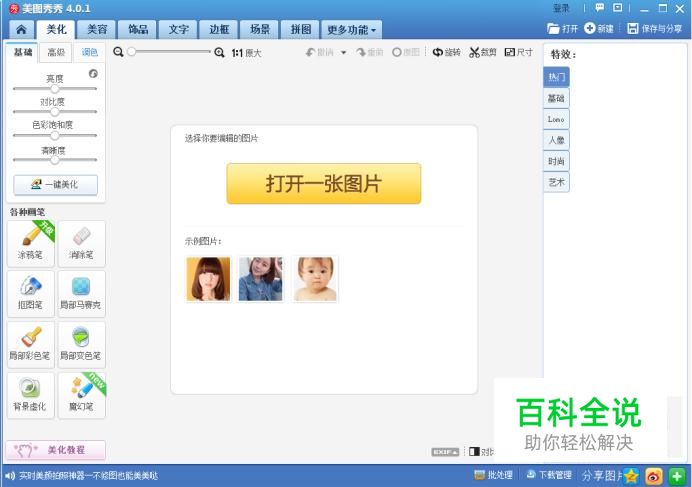This screenshot has height=487, width=692.
Task: Open the baby sample photo
Action: 315,279
